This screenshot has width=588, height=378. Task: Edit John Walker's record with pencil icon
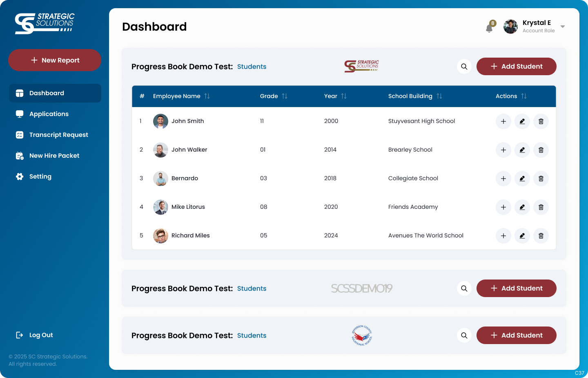pyautogui.click(x=522, y=150)
